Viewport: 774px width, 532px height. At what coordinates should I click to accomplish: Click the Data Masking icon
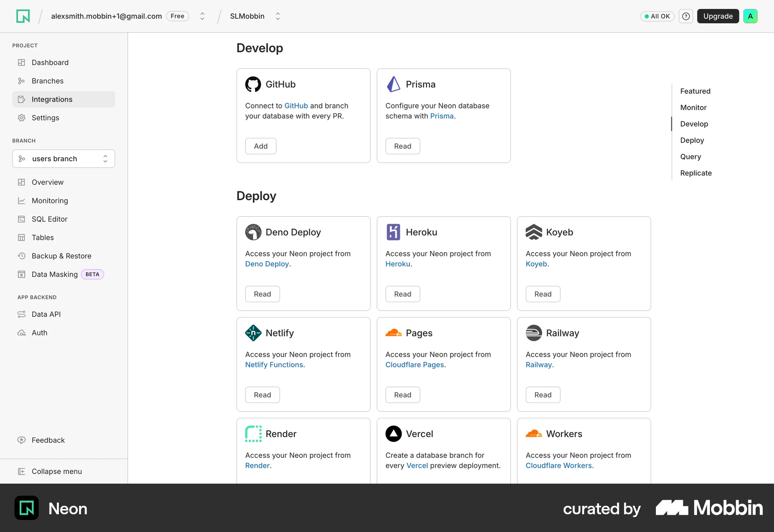21,274
